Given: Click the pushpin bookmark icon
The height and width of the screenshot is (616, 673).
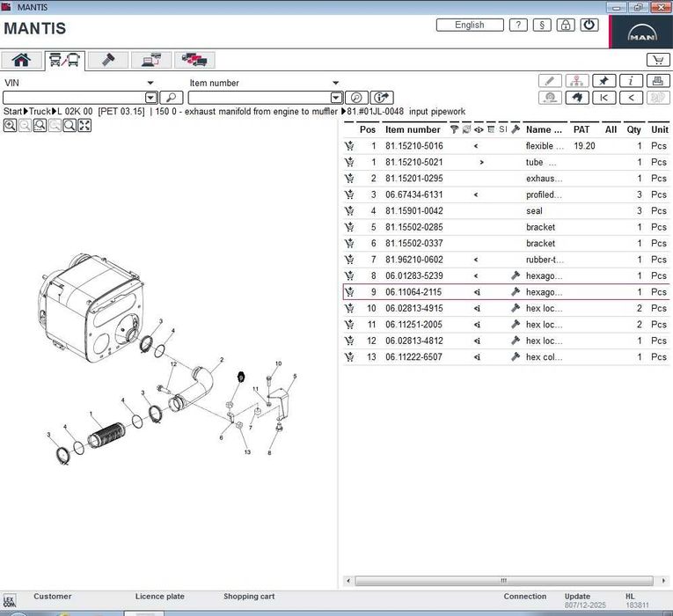Looking at the screenshot, I should 604,81.
